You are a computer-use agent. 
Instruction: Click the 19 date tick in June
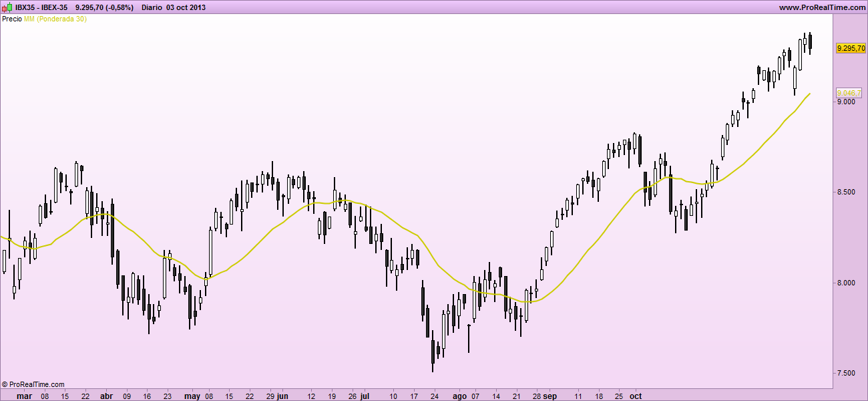coord(332,396)
